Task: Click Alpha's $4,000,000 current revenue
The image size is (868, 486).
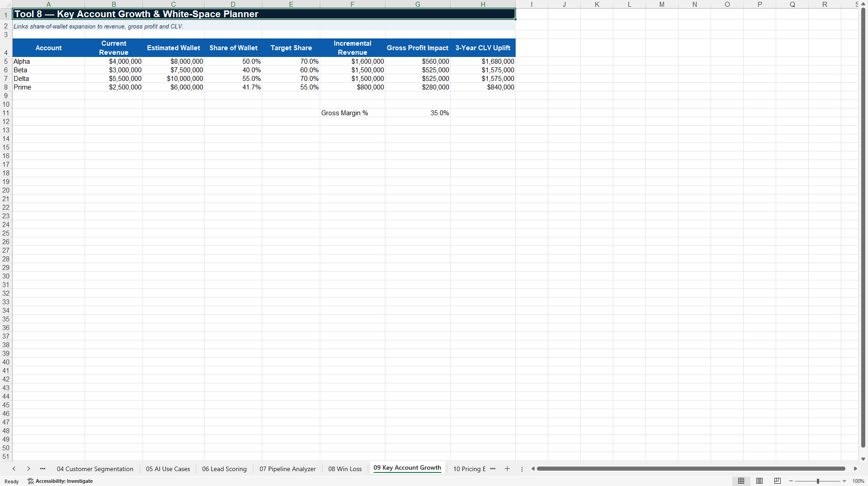Action: (x=114, y=61)
